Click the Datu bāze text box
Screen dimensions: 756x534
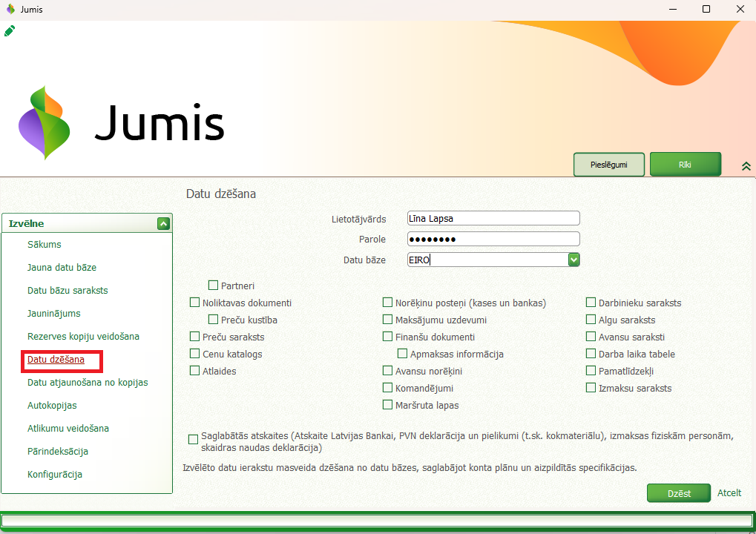[487, 260]
